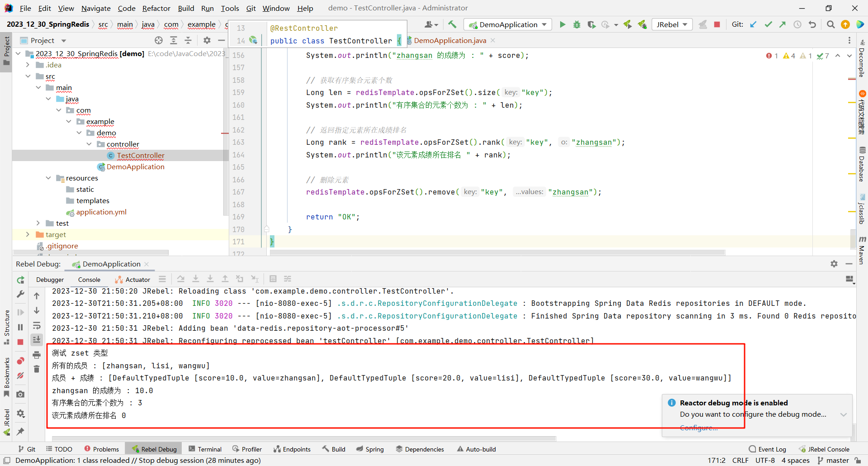Toggle the Database side tab
This screenshot has height=466, width=868.
tap(862, 165)
